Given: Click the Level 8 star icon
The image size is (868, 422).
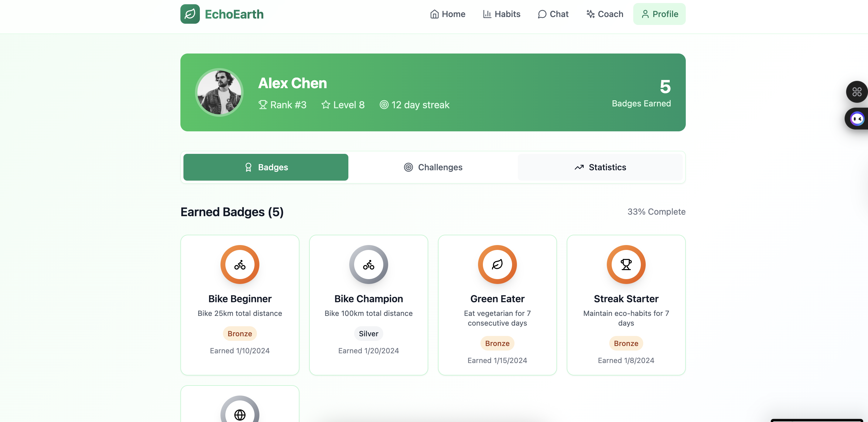Looking at the screenshot, I should click(326, 105).
